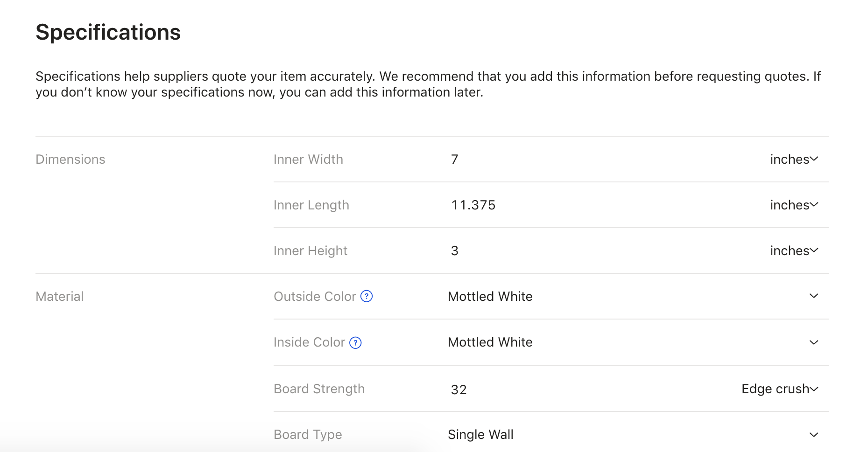Click the Inner Width label
The image size is (868, 452).
pos(308,160)
